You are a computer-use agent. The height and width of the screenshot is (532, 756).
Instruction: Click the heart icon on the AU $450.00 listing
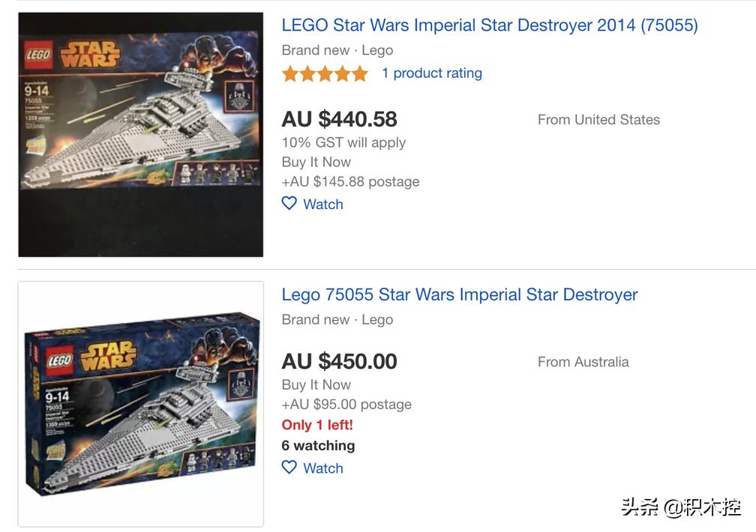tap(289, 468)
